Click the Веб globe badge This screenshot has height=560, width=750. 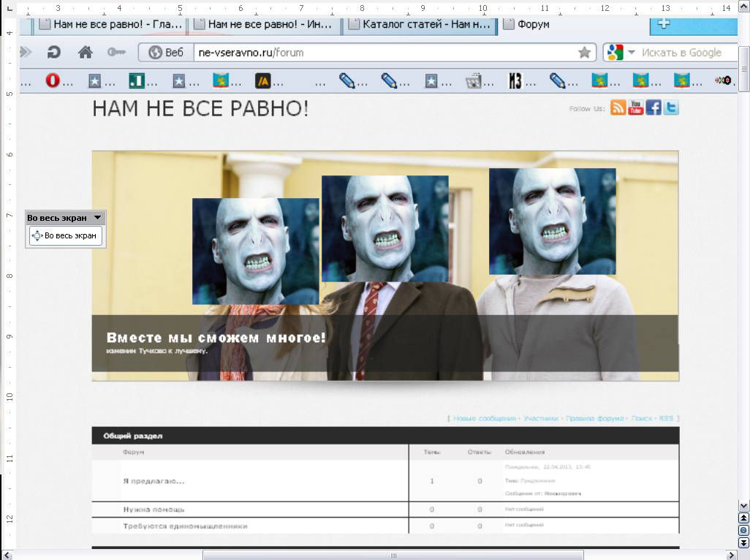pos(165,53)
